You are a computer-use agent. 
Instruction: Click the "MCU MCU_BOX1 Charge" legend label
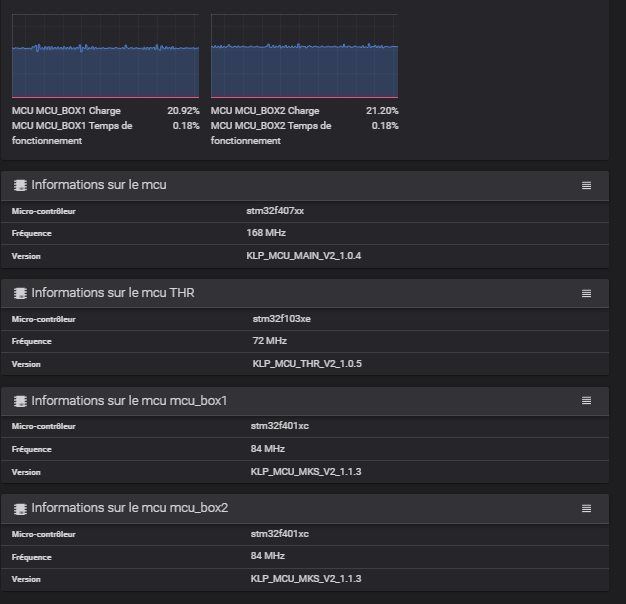(x=66, y=111)
